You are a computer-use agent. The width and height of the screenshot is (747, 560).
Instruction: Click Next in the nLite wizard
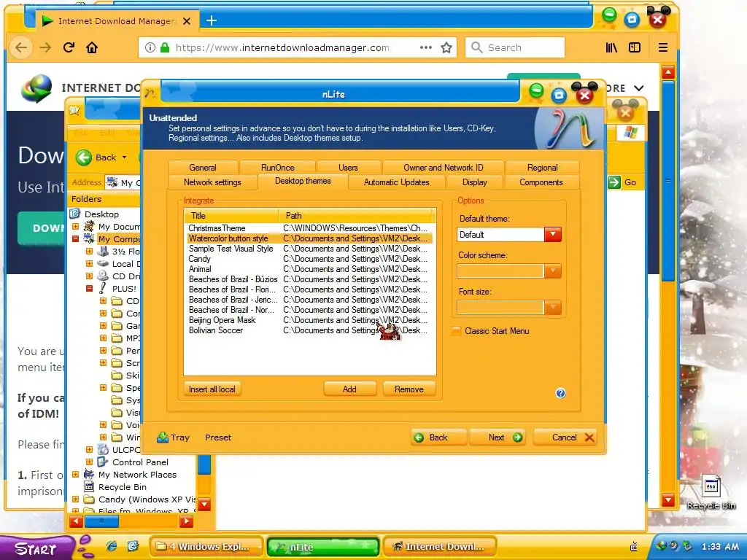pyautogui.click(x=498, y=437)
